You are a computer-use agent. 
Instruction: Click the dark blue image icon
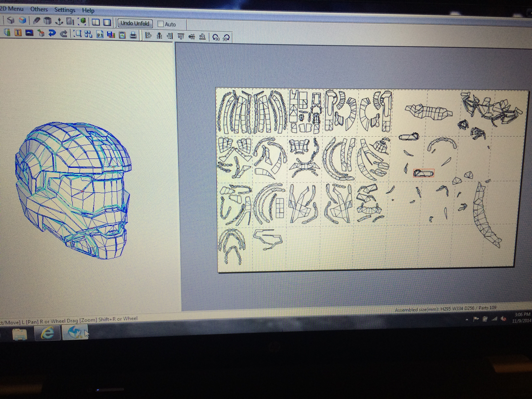[x=29, y=33]
